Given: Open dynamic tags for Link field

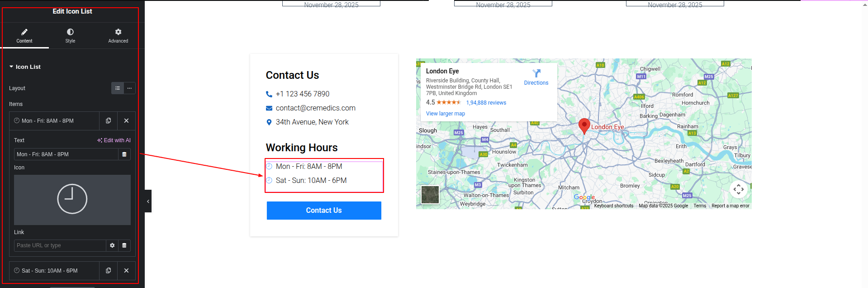Looking at the screenshot, I should pos(124,245).
